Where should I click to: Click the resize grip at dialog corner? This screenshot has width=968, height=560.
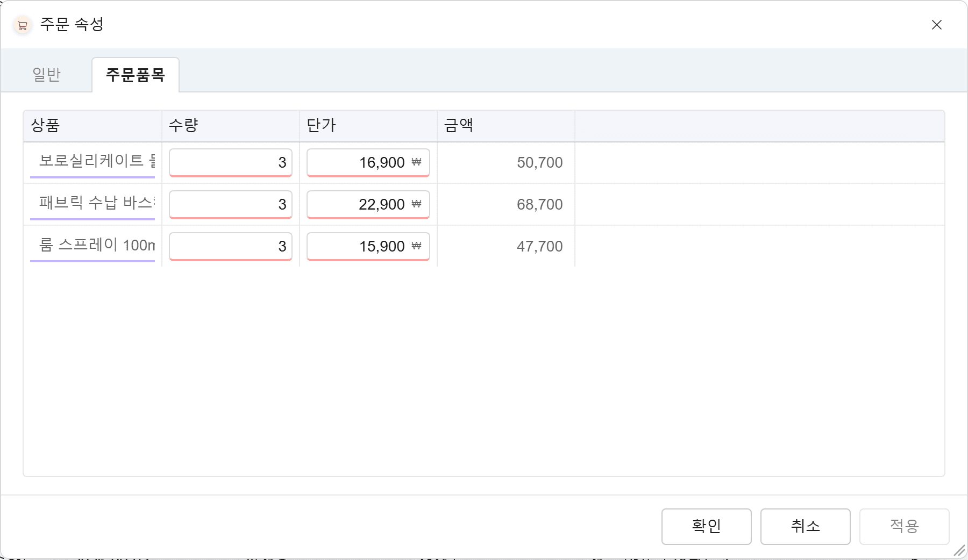(x=959, y=550)
